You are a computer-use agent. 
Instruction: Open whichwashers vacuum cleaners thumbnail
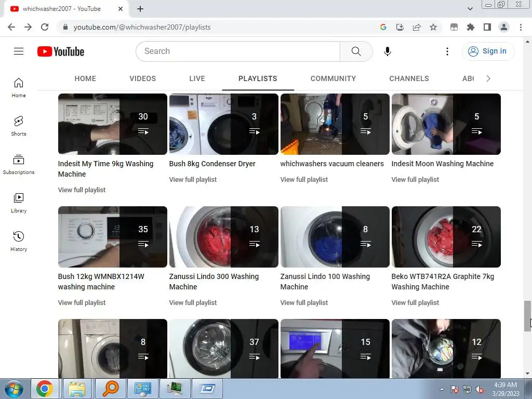(335, 124)
